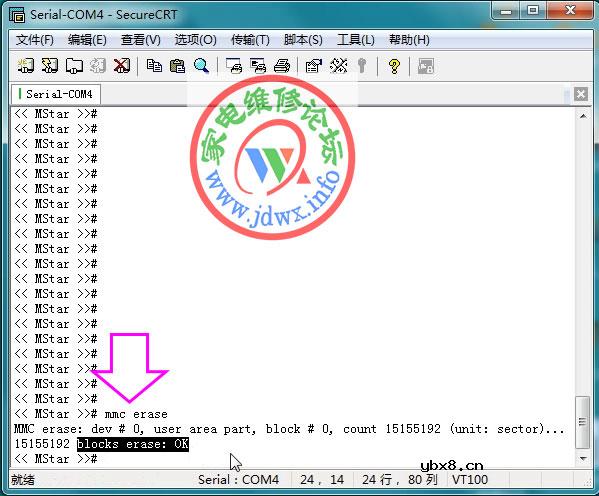The image size is (599, 496).
Task: Click the last MStar prompt line
Action: pyautogui.click(x=56, y=459)
